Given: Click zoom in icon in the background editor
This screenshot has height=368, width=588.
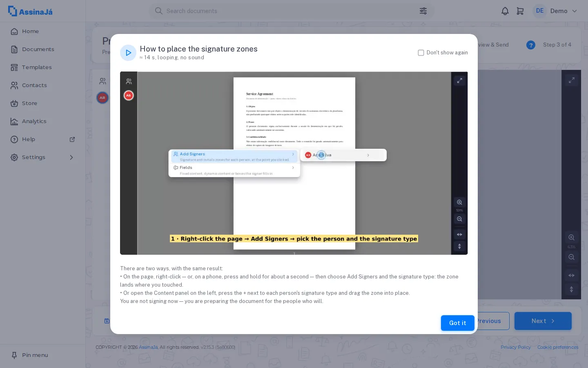Looking at the screenshot, I should (571, 238).
